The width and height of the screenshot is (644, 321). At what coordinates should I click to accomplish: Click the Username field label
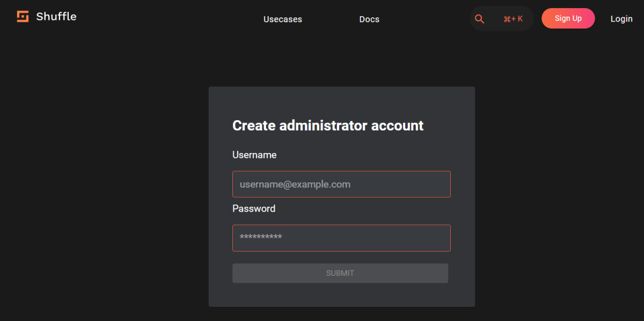[x=254, y=155]
